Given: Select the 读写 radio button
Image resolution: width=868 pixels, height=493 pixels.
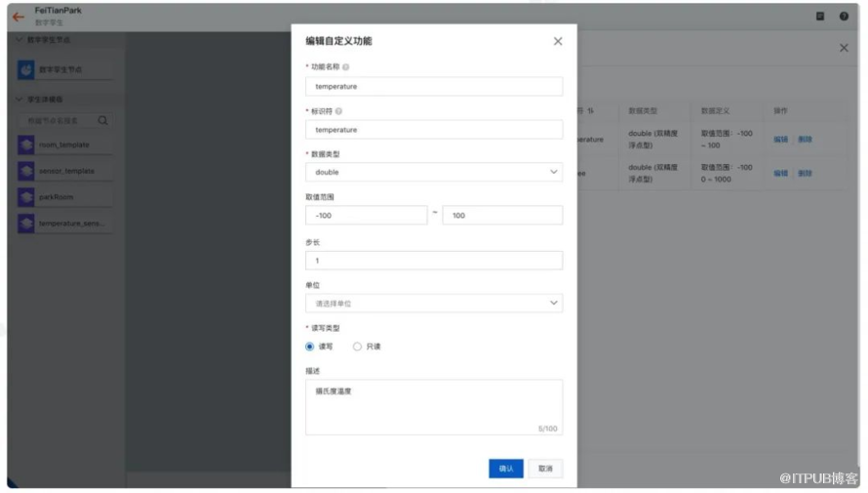Looking at the screenshot, I should tap(309, 347).
